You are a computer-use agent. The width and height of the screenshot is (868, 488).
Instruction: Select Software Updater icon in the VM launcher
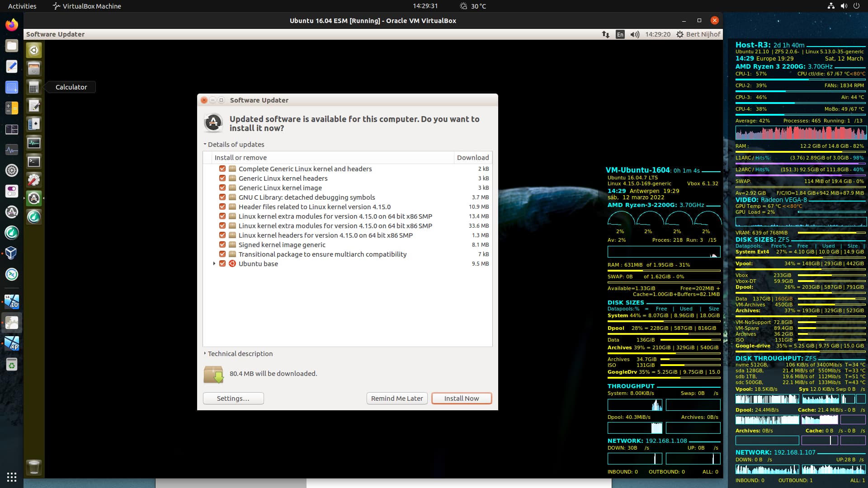34,198
